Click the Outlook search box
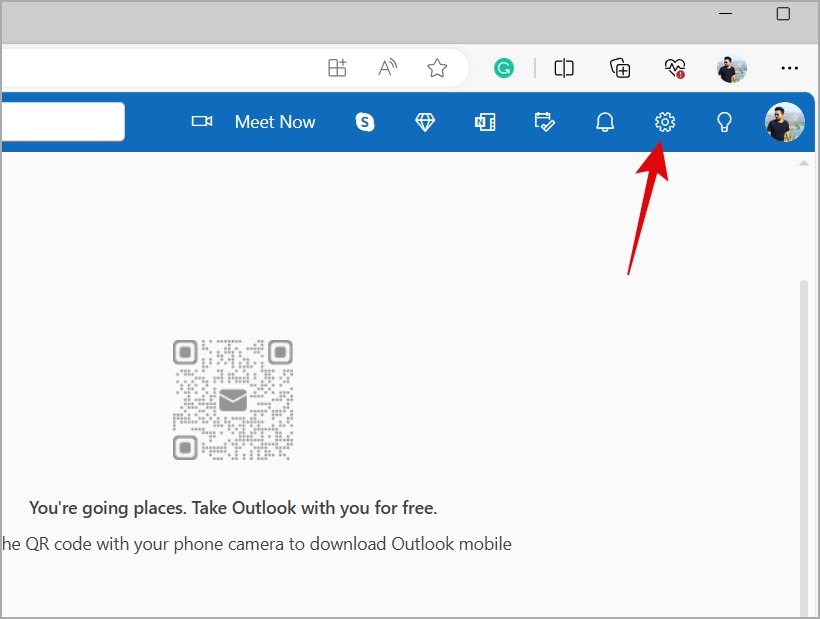820x619 pixels. [63, 121]
